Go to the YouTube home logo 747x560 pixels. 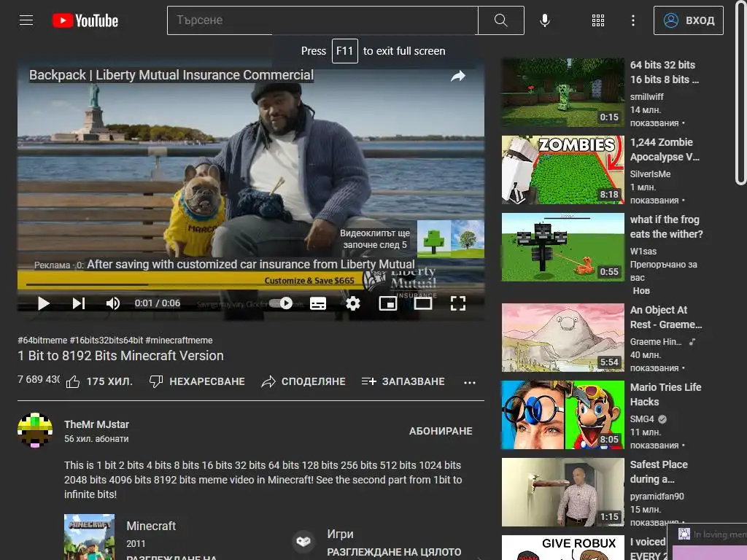click(x=85, y=20)
